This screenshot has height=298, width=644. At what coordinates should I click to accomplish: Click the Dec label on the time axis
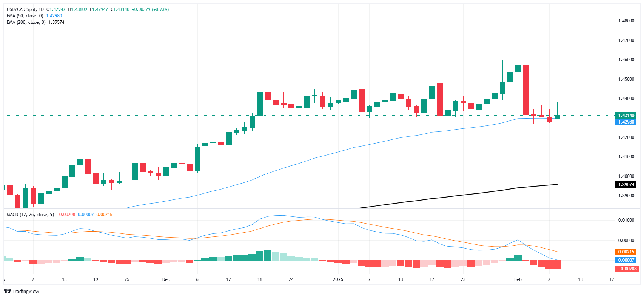click(166, 279)
